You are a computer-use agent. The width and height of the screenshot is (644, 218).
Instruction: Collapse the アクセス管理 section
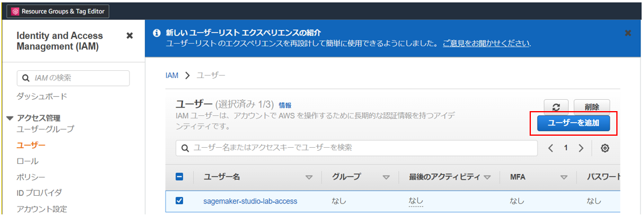10,118
